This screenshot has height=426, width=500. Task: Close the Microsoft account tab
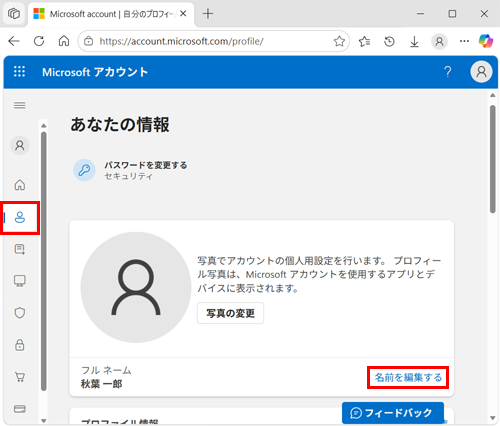pos(183,14)
